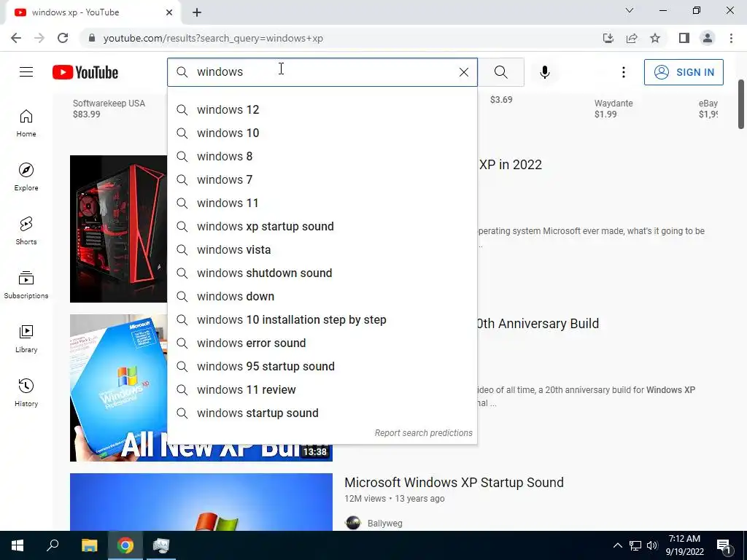Click the Waydante $1.99 ad listing
Viewport: 747px width, 560px height.
614,109
